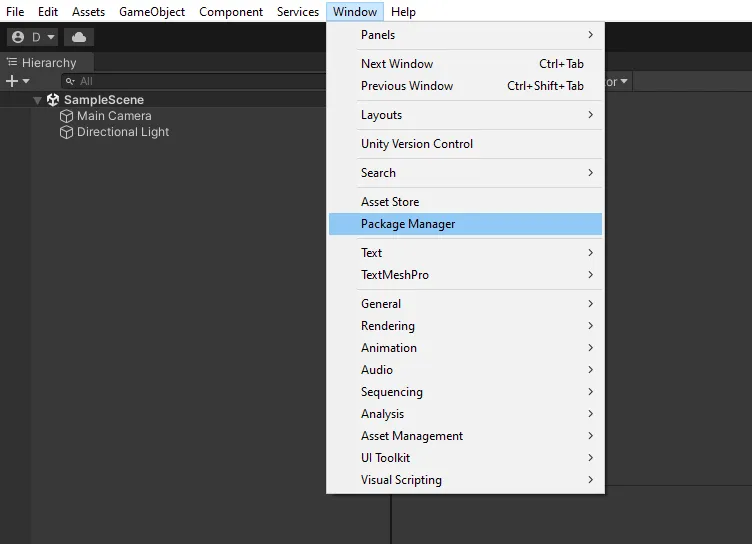Open the partially hidden dropdown right of menu
The image size is (752, 544).
619,82
